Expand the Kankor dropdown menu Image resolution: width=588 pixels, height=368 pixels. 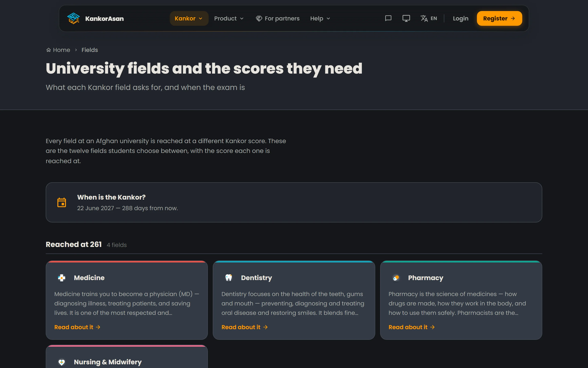click(189, 18)
